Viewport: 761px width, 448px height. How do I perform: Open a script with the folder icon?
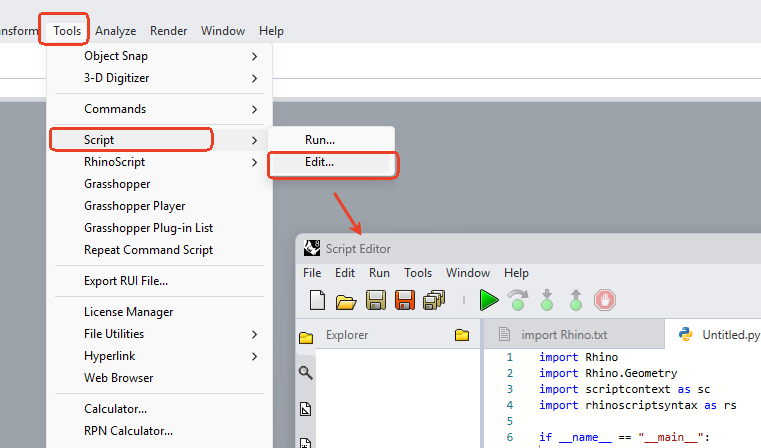[346, 301]
